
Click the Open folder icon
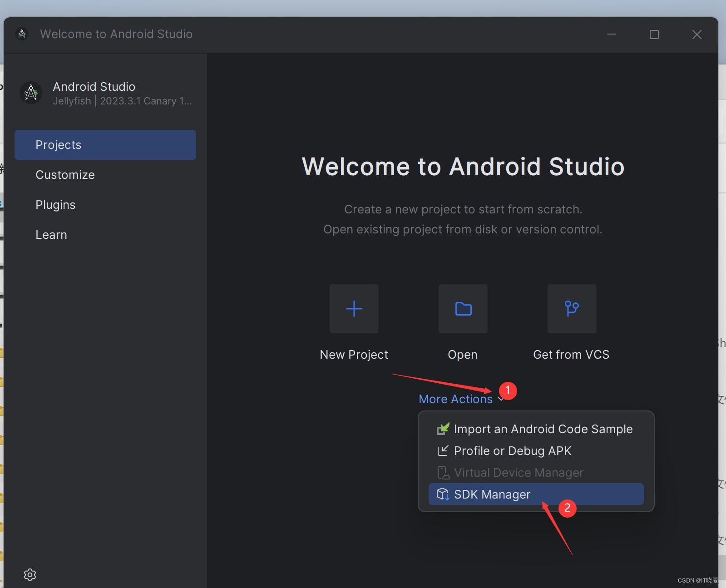click(463, 309)
